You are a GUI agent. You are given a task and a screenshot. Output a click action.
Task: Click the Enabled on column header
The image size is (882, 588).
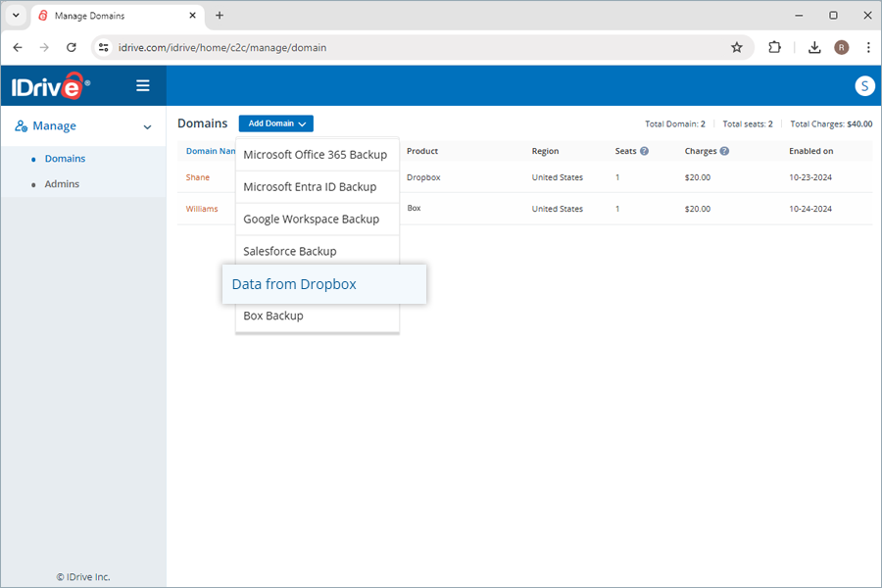pos(811,151)
